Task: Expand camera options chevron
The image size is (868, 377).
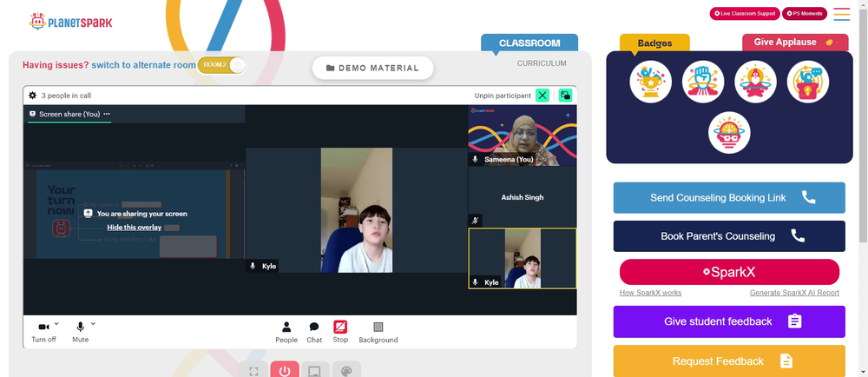Action: (56, 324)
